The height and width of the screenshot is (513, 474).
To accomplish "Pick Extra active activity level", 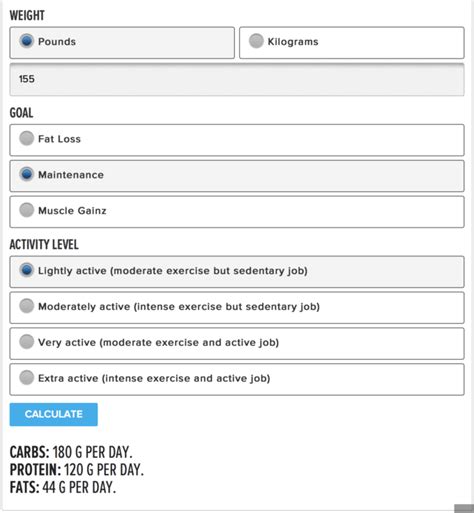I will pos(237,380).
